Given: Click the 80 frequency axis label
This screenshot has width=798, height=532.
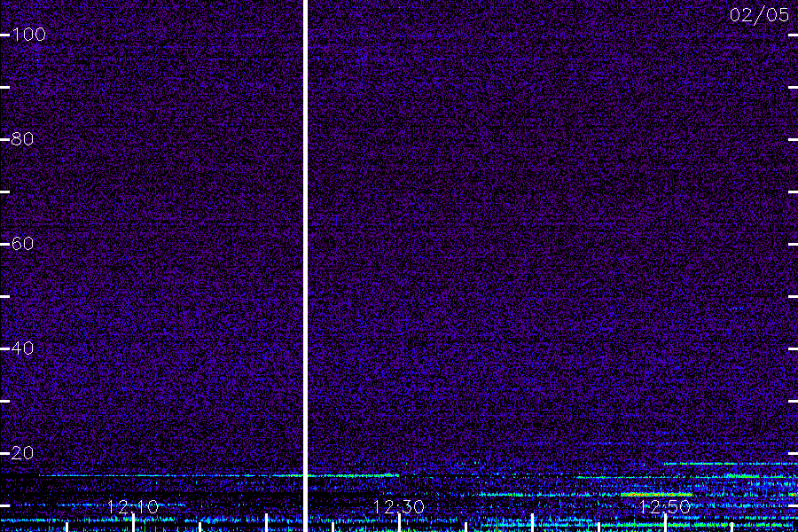Looking at the screenshot, I should tap(22, 139).
